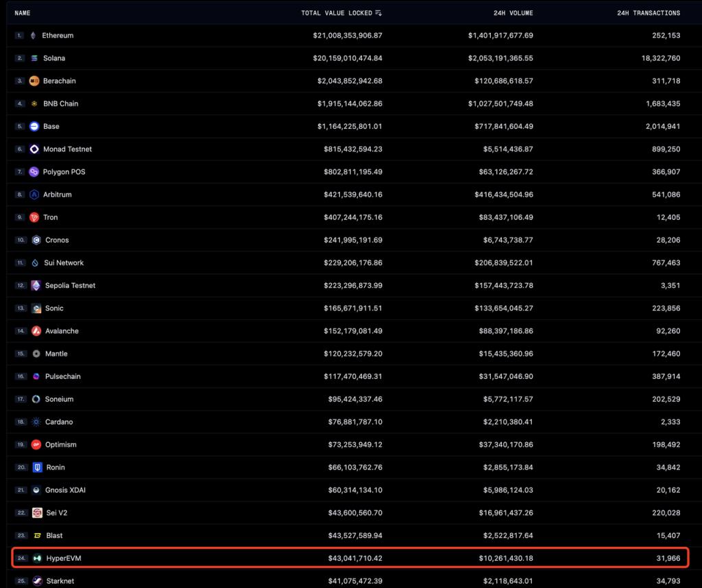This screenshot has width=702, height=588.
Task: Open the Berachain name link
Action: (60, 81)
